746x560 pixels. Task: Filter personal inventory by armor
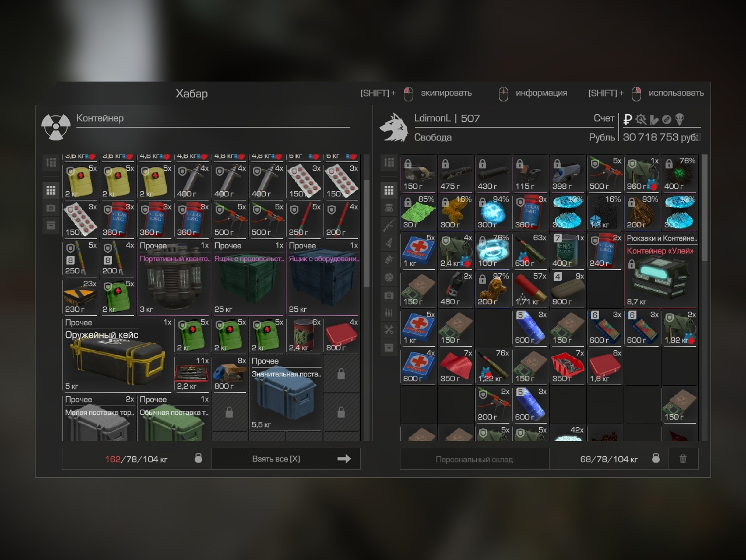point(389,207)
